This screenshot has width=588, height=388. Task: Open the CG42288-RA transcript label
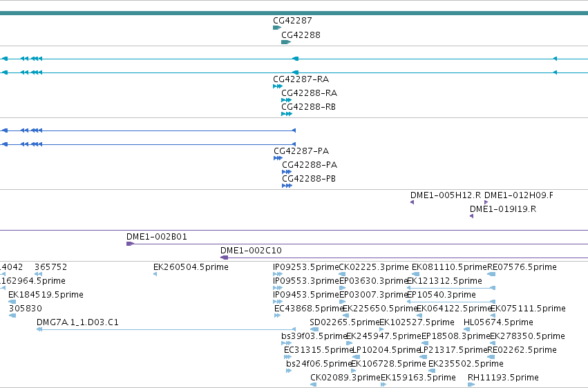pyautogui.click(x=310, y=93)
